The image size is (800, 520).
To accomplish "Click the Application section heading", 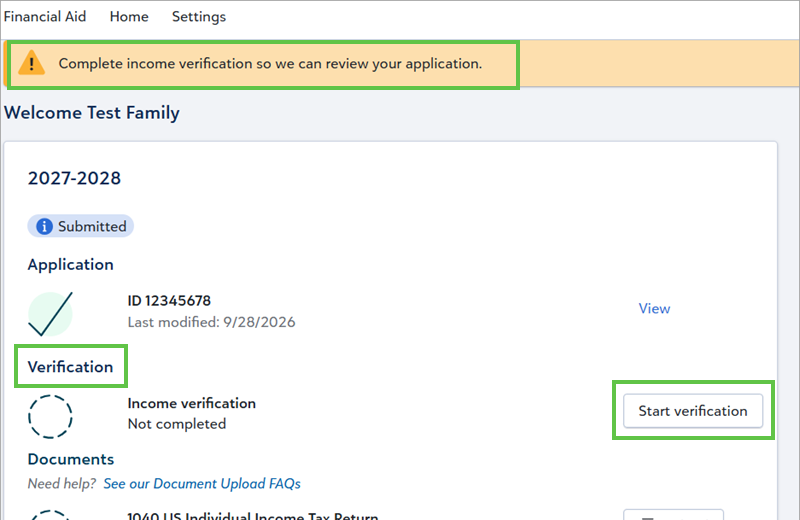I will click(x=70, y=264).
